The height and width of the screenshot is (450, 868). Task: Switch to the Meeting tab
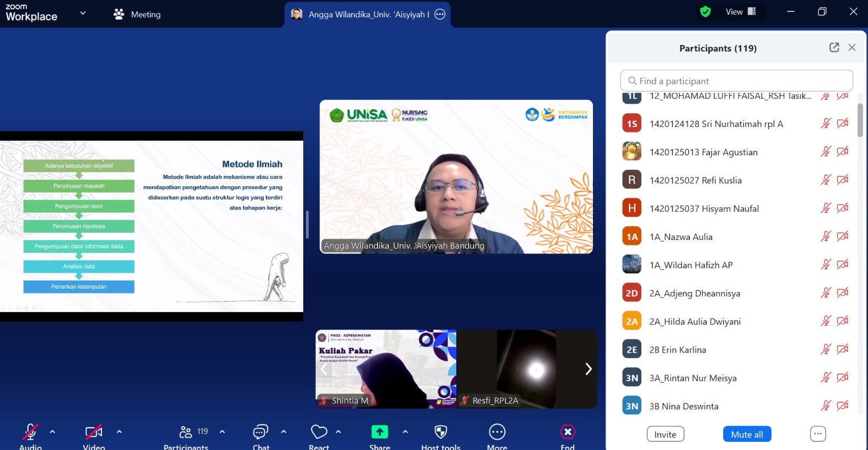click(x=137, y=14)
